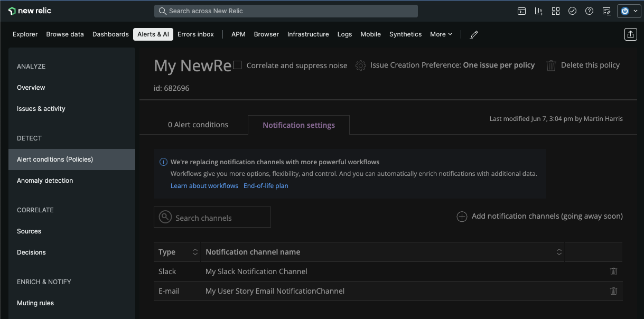This screenshot has height=319, width=644.
Task: Click the Last modified by Martin Harris text
Action: pos(556,119)
